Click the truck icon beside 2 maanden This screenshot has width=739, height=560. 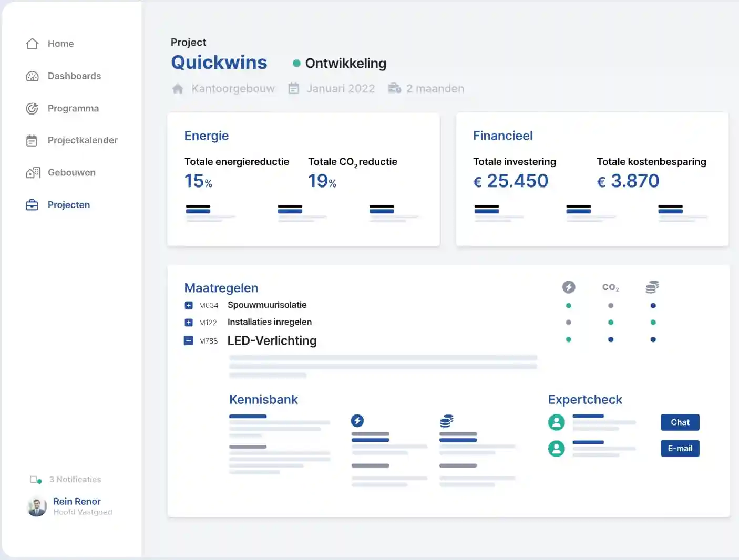click(x=395, y=88)
